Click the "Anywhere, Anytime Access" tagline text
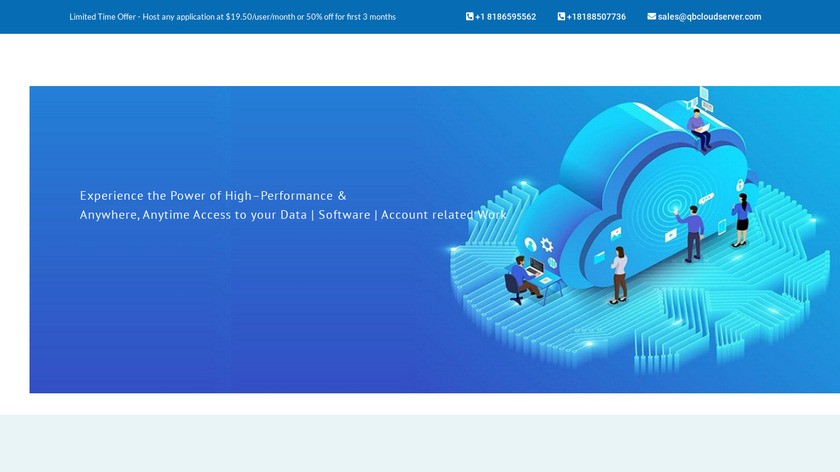 pyautogui.click(x=293, y=215)
